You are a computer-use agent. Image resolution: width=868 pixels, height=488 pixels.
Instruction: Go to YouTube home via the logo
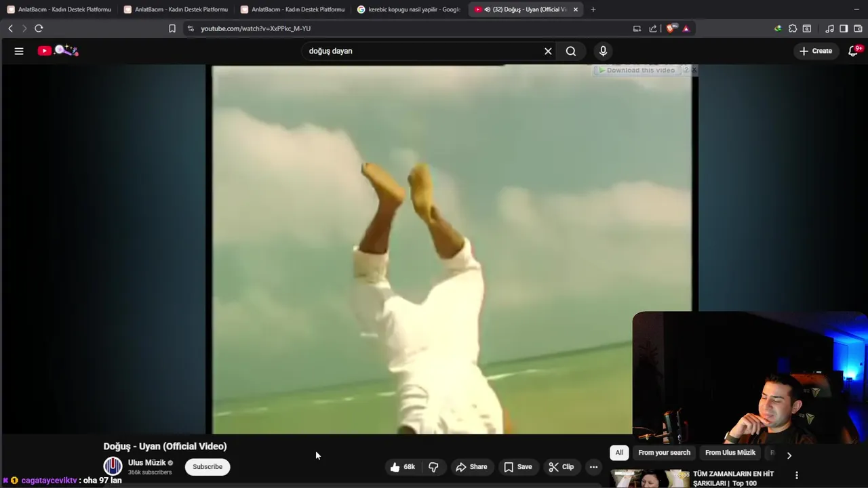58,51
